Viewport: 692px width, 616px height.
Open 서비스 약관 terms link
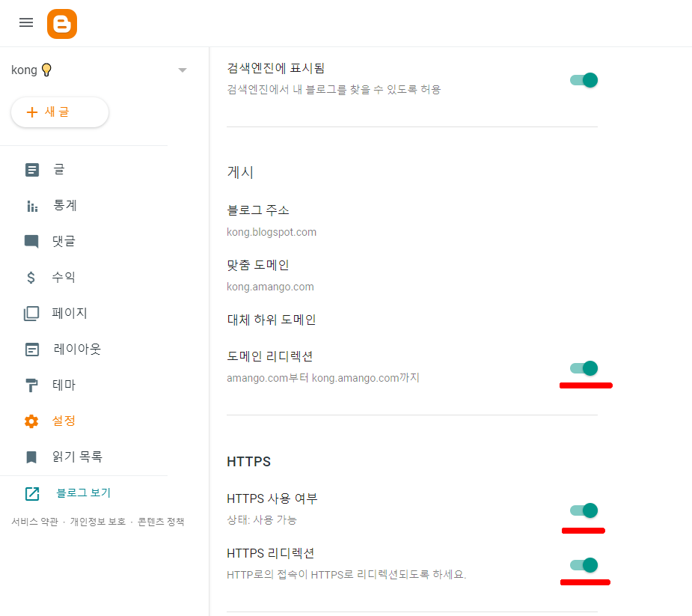pyautogui.click(x=34, y=522)
